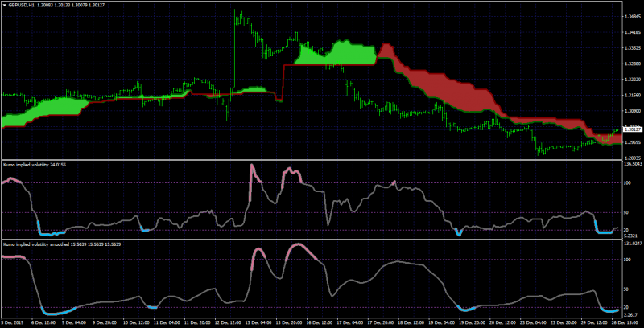Click the 5 Dec 2019 time axis label

(x=13, y=323)
